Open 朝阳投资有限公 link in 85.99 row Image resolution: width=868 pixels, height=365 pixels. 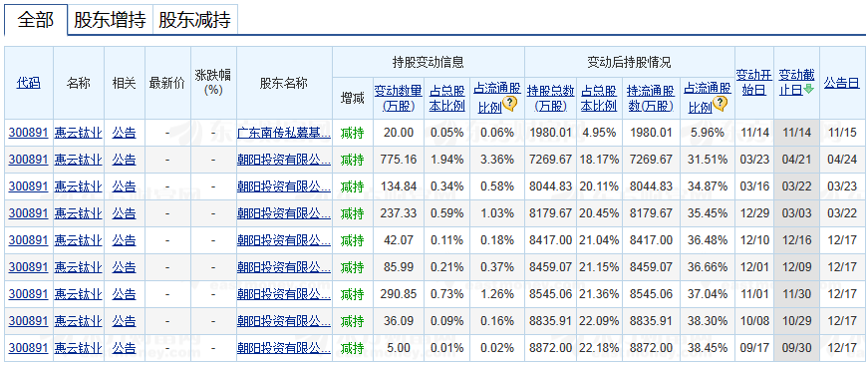point(284,267)
